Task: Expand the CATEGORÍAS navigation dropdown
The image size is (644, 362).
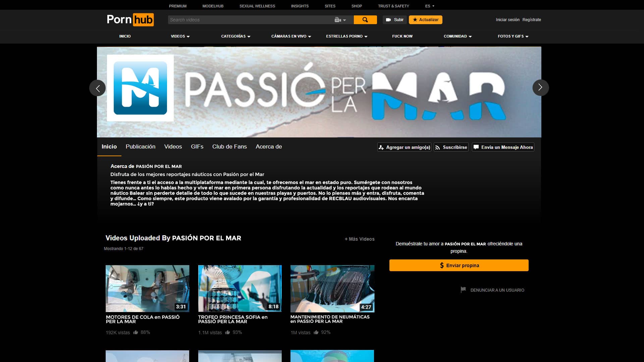Action: (236, 36)
